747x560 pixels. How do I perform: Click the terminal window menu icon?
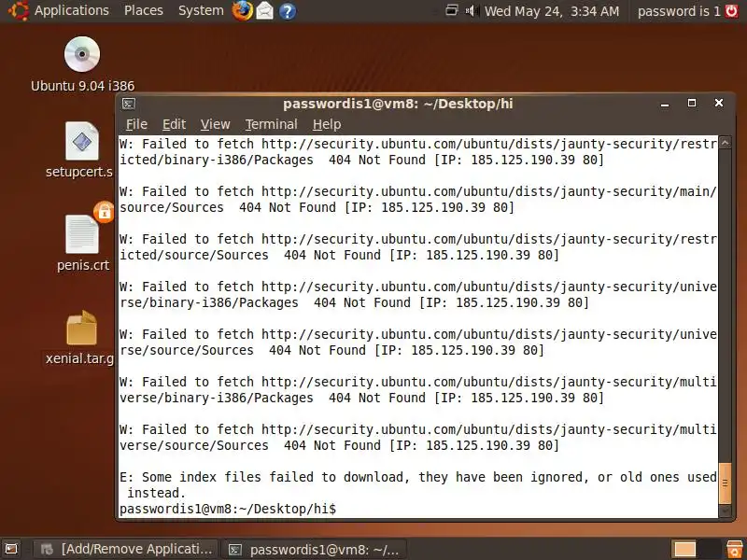(129, 104)
